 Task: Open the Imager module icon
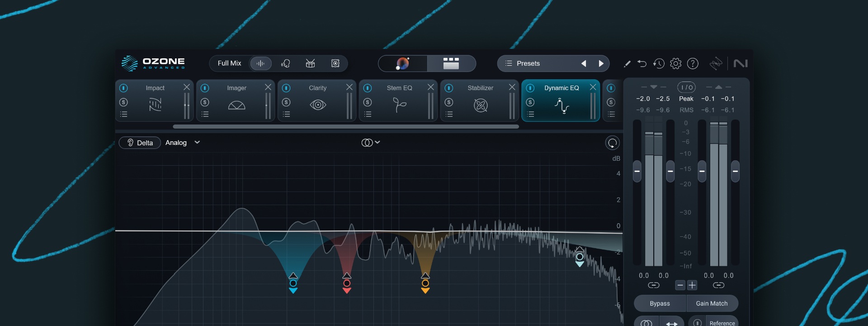click(236, 105)
